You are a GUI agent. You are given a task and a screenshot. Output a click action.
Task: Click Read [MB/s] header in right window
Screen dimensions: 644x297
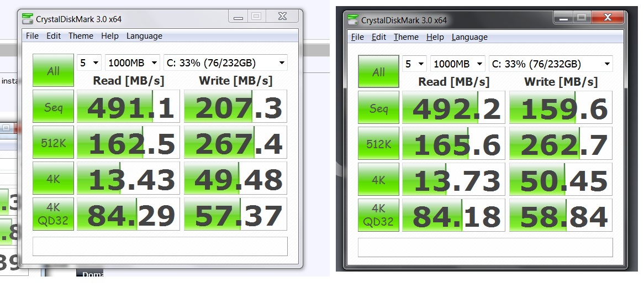454,82
